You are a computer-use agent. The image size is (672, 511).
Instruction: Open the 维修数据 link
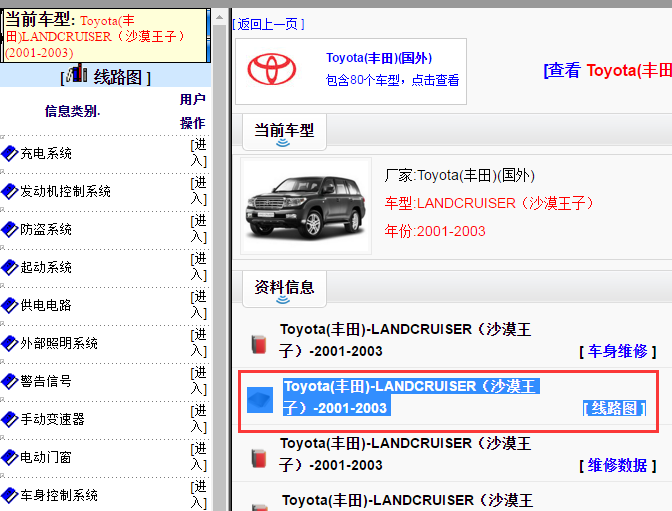(618, 466)
